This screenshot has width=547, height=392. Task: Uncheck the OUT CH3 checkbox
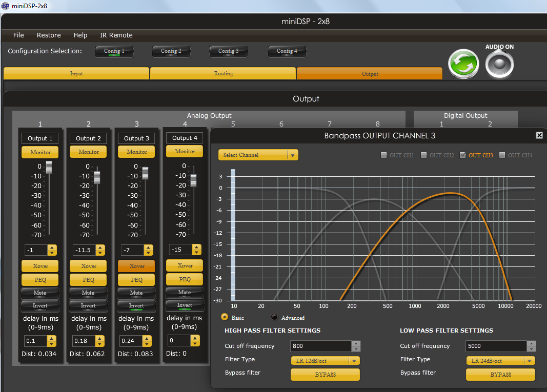click(x=462, y=155)
